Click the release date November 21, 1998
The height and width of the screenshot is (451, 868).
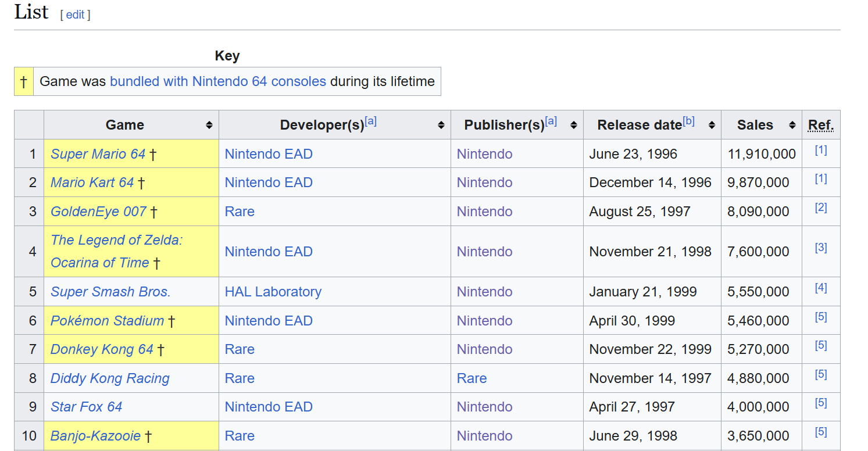pyautogui.click(x=651, y=252)
